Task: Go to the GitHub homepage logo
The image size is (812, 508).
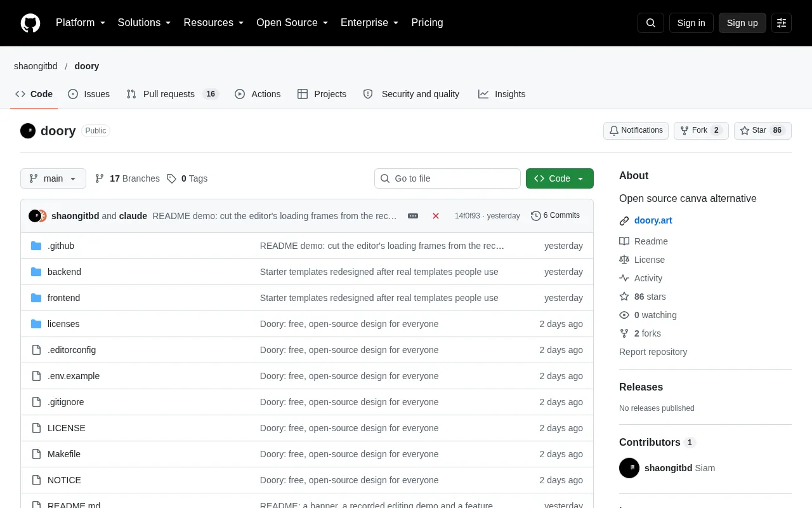Action: coord(30,23)
